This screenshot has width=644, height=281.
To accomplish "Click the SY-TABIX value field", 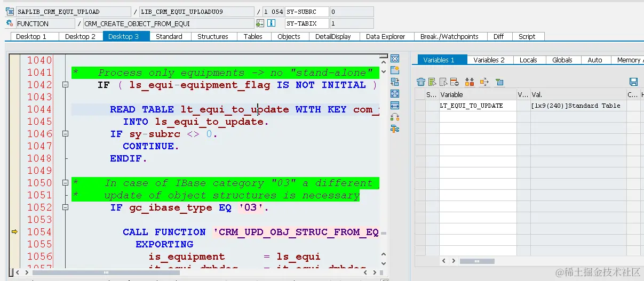I will [x=352, y=23].
